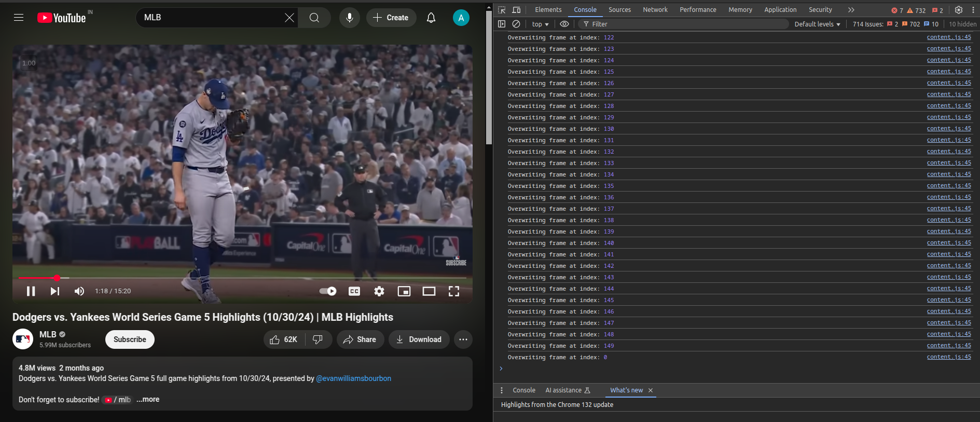
Task: Switch to the Sources tab
Action: click(619, 10)
